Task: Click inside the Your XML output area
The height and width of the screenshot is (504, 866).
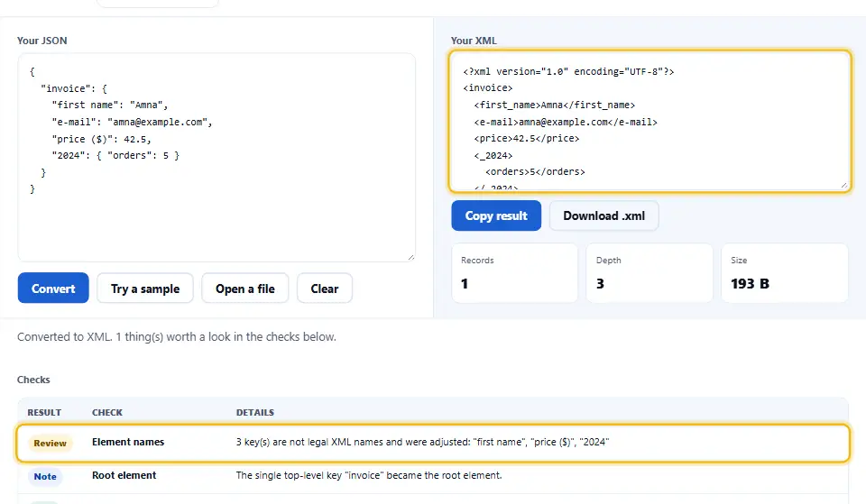Action: [x=649, y=121]
